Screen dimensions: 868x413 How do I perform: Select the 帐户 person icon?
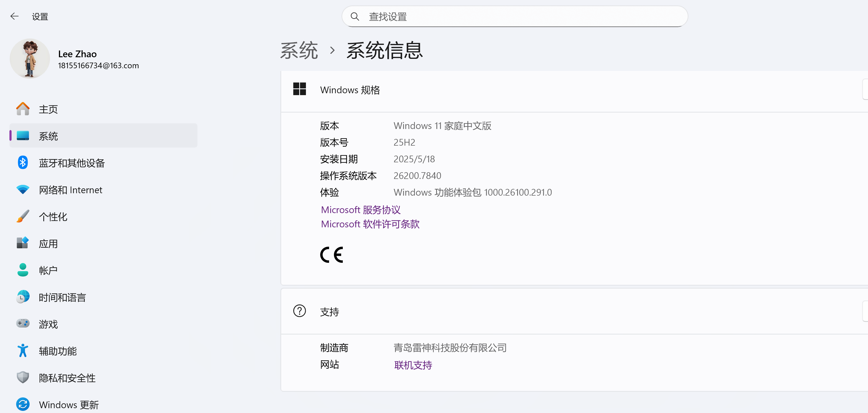point(23,270)
